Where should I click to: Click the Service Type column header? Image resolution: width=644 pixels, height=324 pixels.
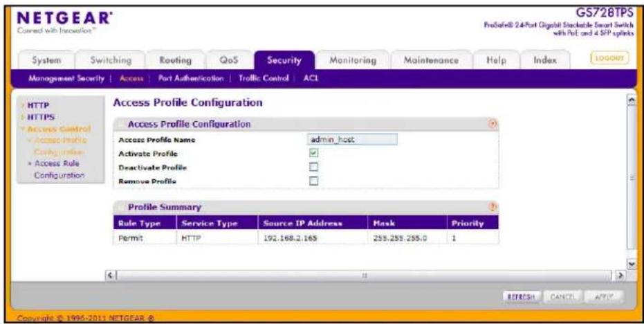217,223
